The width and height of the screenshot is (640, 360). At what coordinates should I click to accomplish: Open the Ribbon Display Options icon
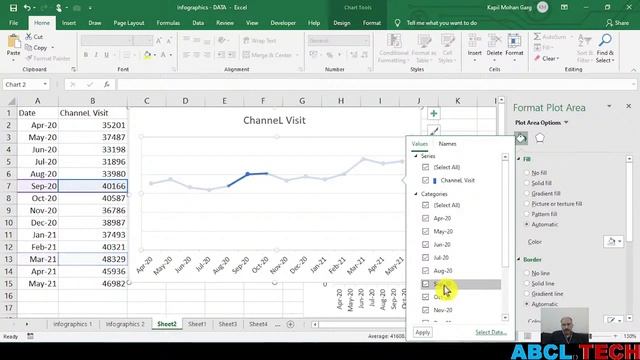pos(564,7)
